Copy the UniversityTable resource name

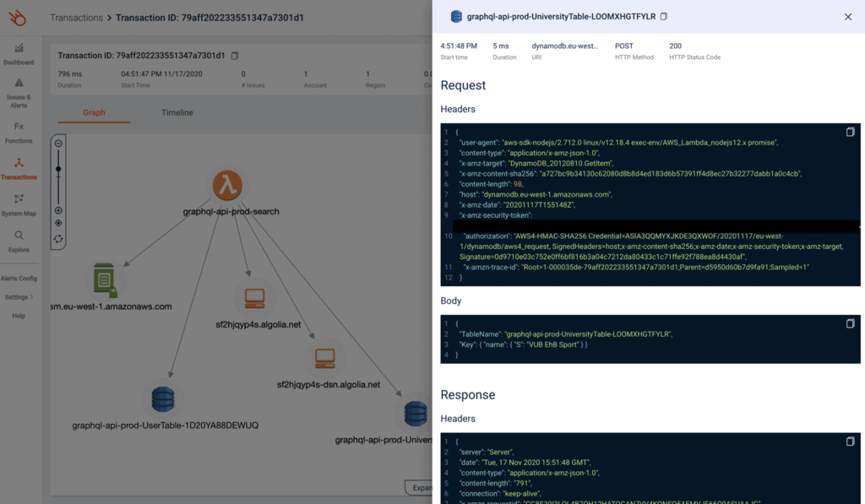pyautogui.click(x=664, y=17)
